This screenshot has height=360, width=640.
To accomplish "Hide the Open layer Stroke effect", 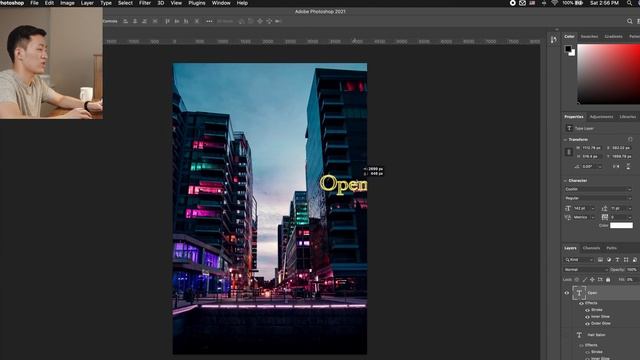I will click(587, 310).
